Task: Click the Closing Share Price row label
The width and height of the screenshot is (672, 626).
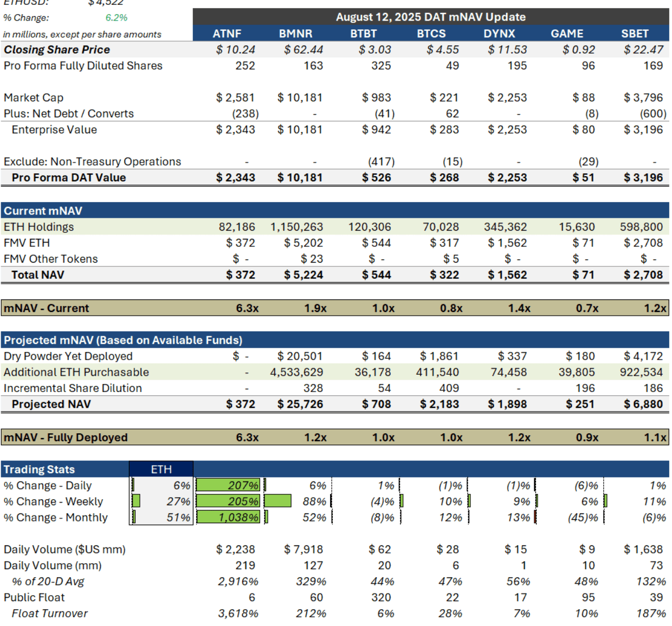Action: [57, 50]
